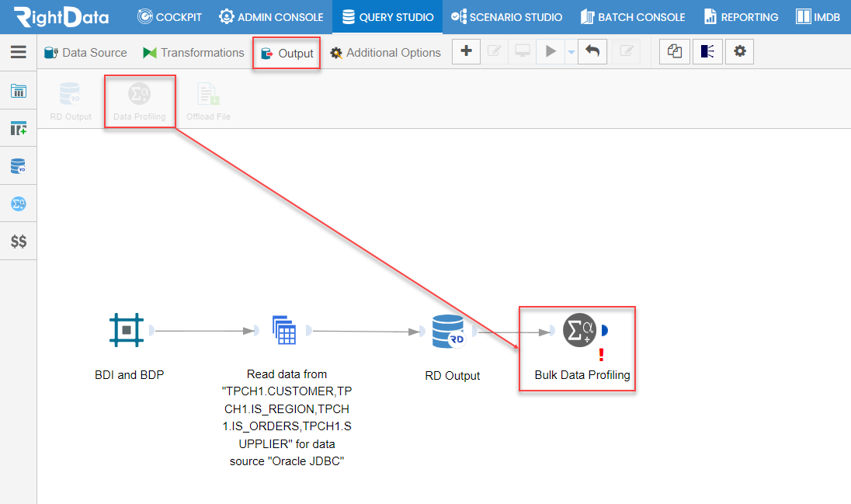The image size is (851, 504).
Task: Open the settings gear icon on toolbar
Action: [739, 51]
